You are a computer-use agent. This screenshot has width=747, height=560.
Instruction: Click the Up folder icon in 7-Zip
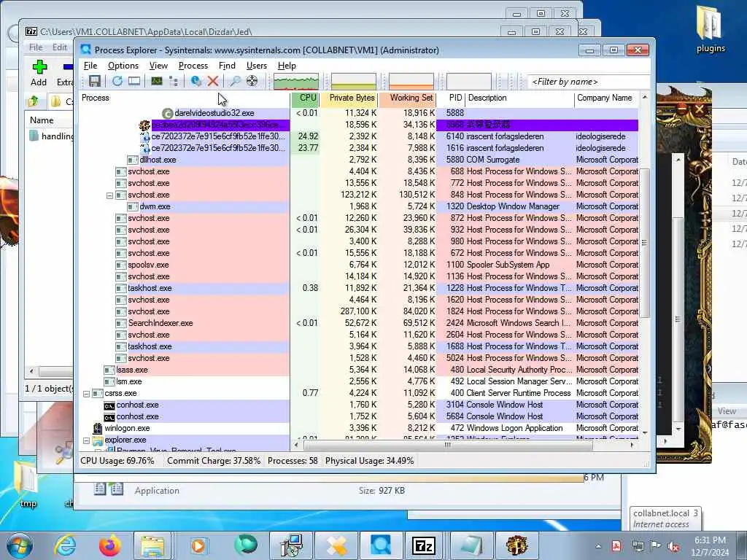click(x=34, y=101)
